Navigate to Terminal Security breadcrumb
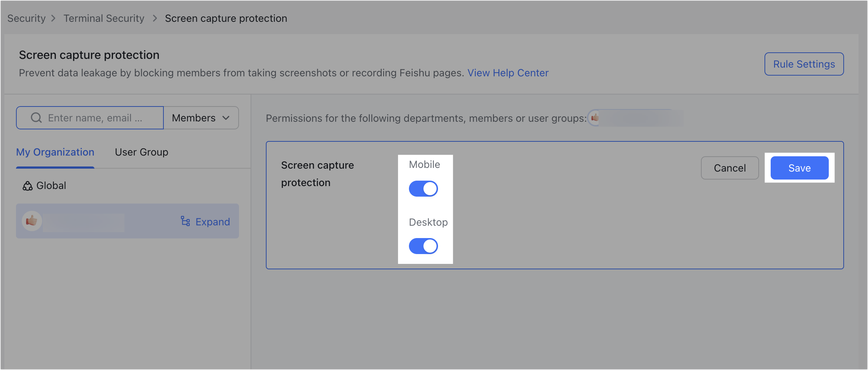868x370 pixels. pos(104,18)
